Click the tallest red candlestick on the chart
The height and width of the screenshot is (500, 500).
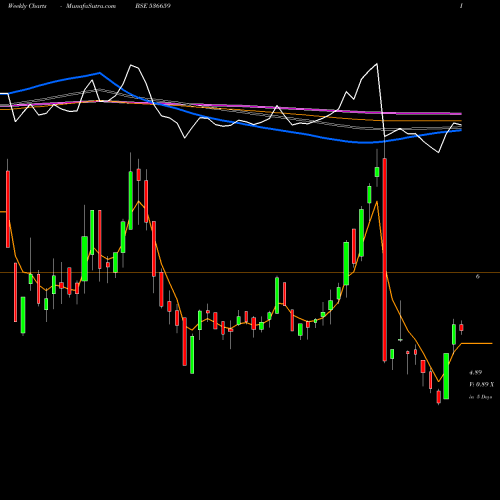coord(384,260)
